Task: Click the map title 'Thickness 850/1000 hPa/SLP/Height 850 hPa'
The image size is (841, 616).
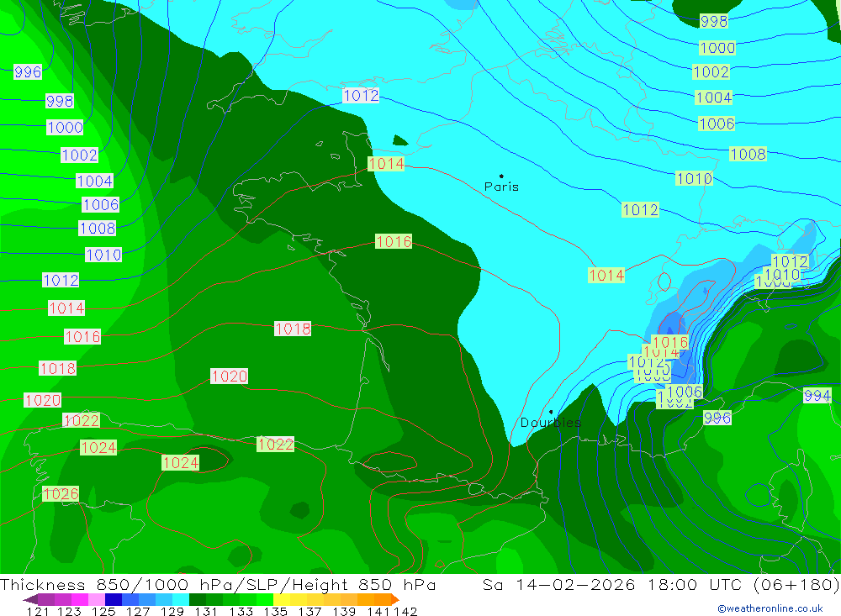Action: [x=218, y=584]
